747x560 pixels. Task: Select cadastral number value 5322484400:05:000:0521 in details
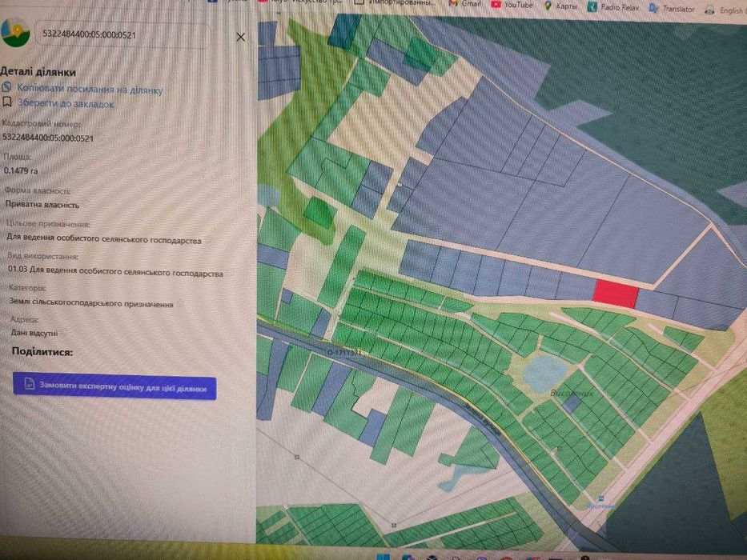[48, 138]
